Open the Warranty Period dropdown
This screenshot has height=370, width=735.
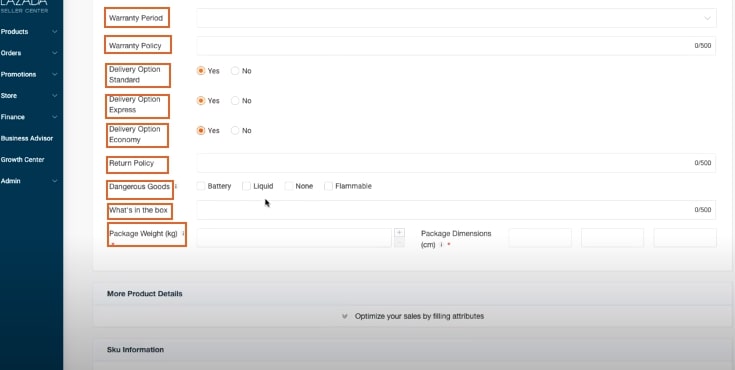pyautogui.click(x=456, y=18)
